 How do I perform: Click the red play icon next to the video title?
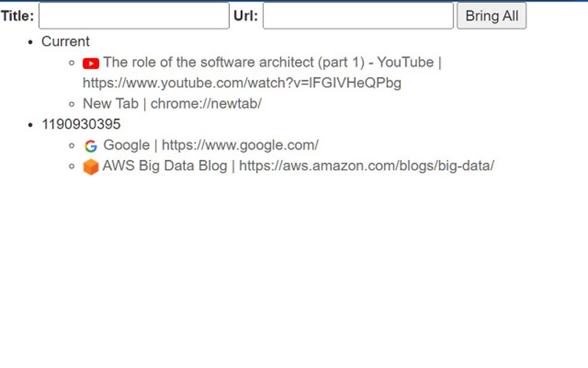click(x=91, y=62)
